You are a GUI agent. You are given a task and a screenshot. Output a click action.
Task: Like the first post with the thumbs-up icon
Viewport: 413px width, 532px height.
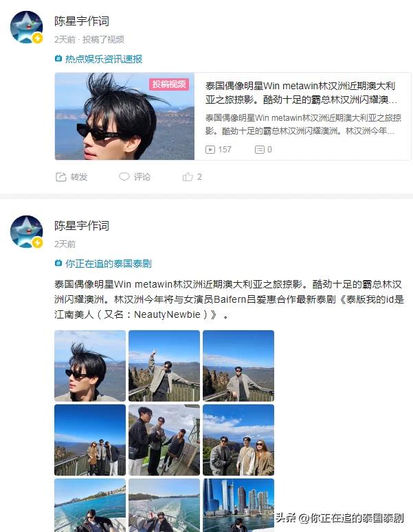click(x=188, y=177)
